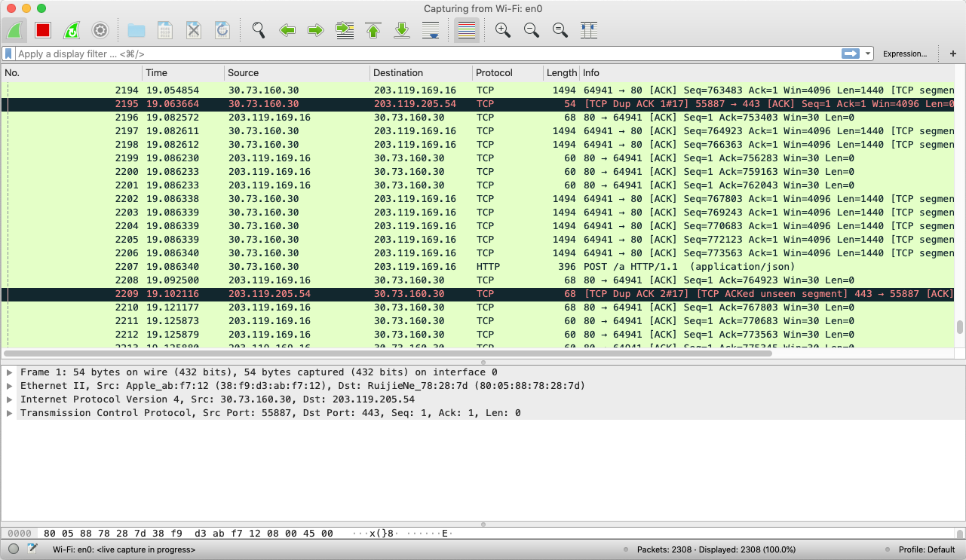Zoom in on packet list text
966x560 pixels.
pyautogui.click(x=503, y=30)
